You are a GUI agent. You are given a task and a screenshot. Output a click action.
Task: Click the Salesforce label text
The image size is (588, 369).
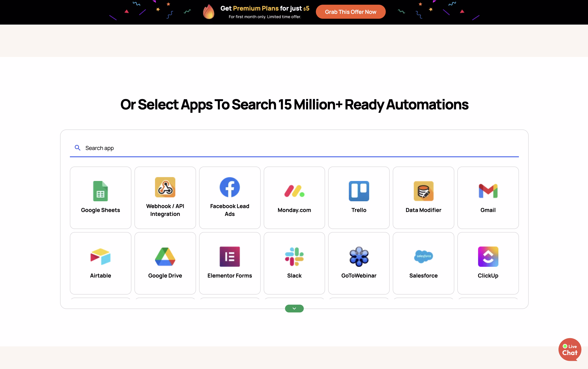click(423, 275)
